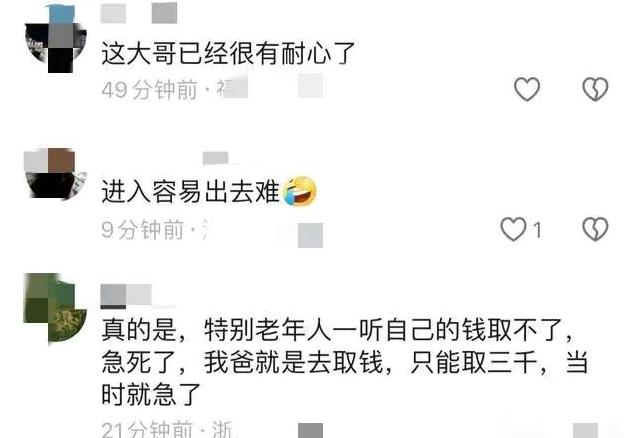Open the green avatar of third commenter
The width and height of the screenshot is (636, 438).
pyautogui.click(x=55, y=307)
